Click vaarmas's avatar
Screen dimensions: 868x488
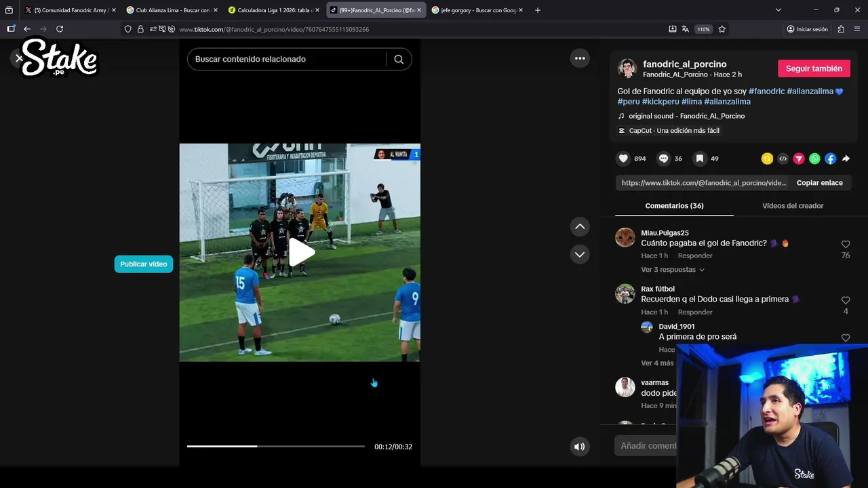point(625,388)
